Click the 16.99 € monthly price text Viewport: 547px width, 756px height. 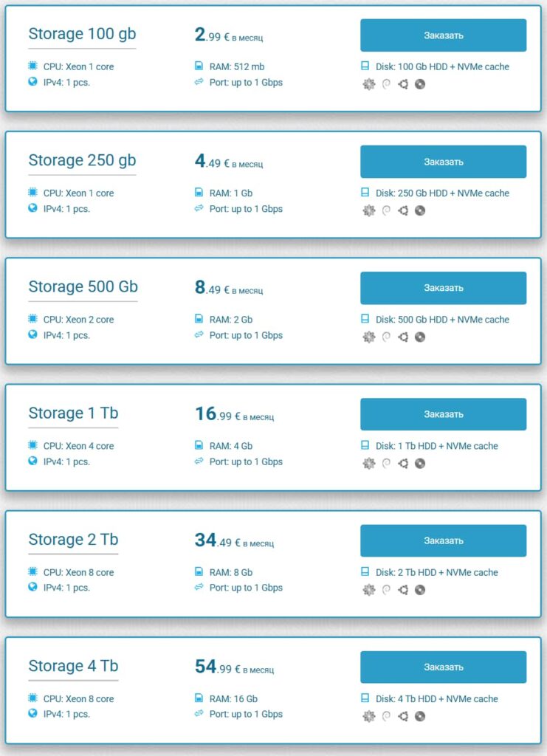point(233,414)
